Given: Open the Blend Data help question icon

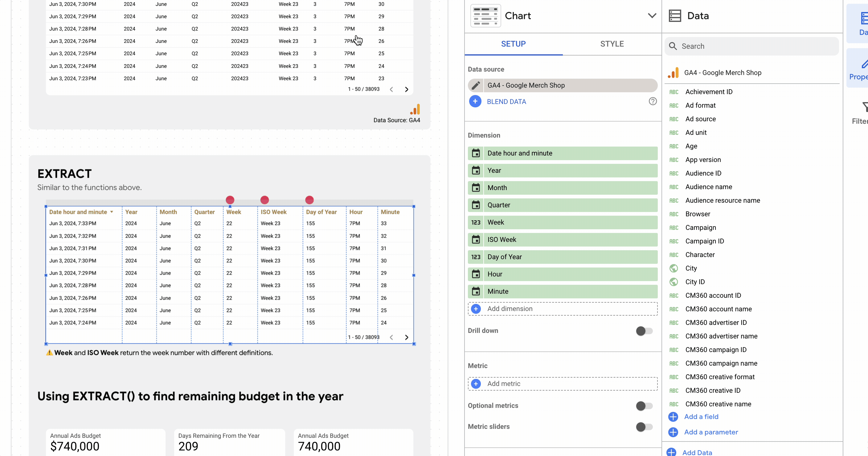Looking at the screenshot, I should click(x=653, y=101).
